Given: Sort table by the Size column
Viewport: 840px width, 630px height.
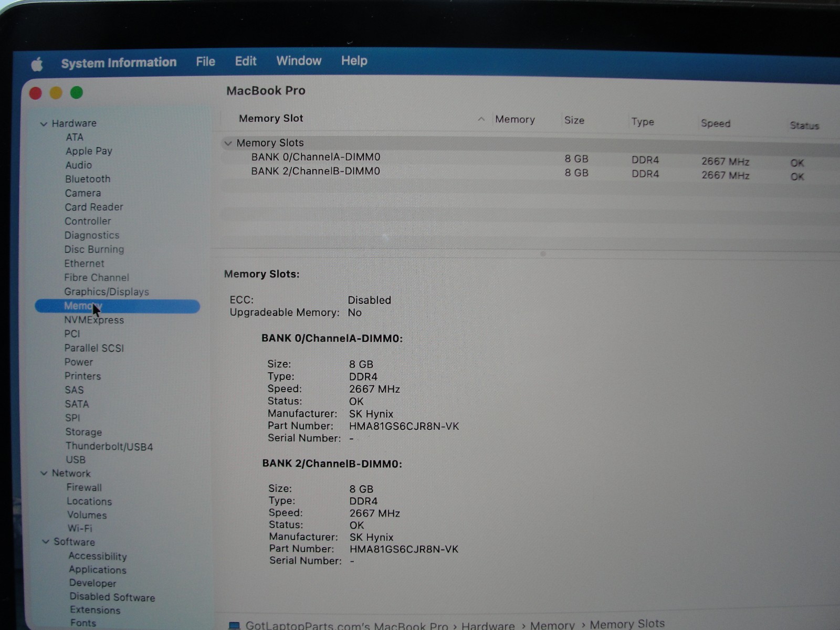Looking at the screenshot, I should (x=574, y=120).
